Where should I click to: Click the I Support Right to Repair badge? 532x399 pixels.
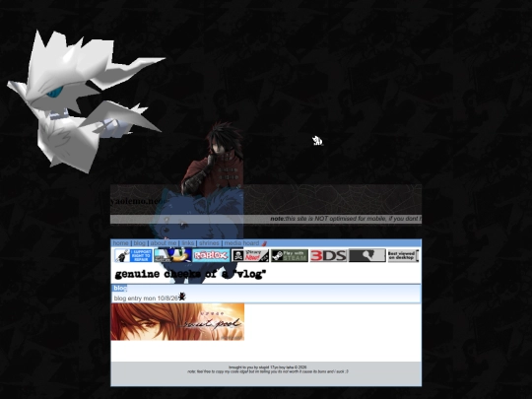point(133,255)
